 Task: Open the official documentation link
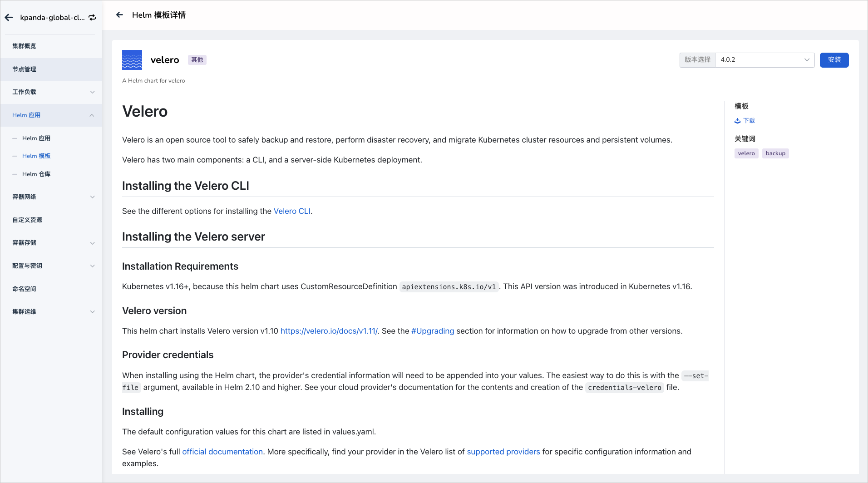[x=222, y=452]
